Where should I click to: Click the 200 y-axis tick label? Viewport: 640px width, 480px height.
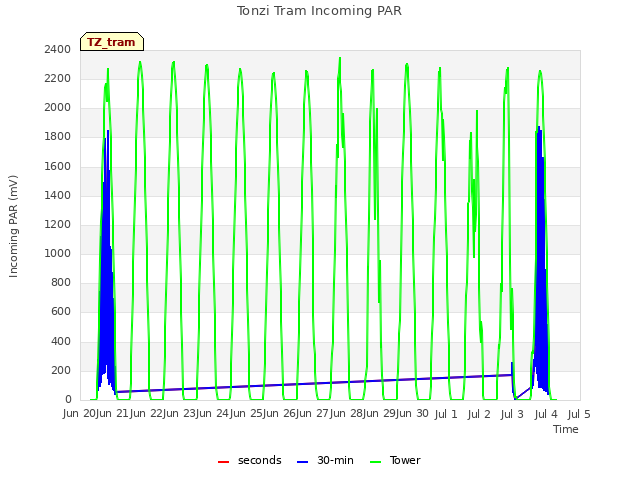point(61,370)
